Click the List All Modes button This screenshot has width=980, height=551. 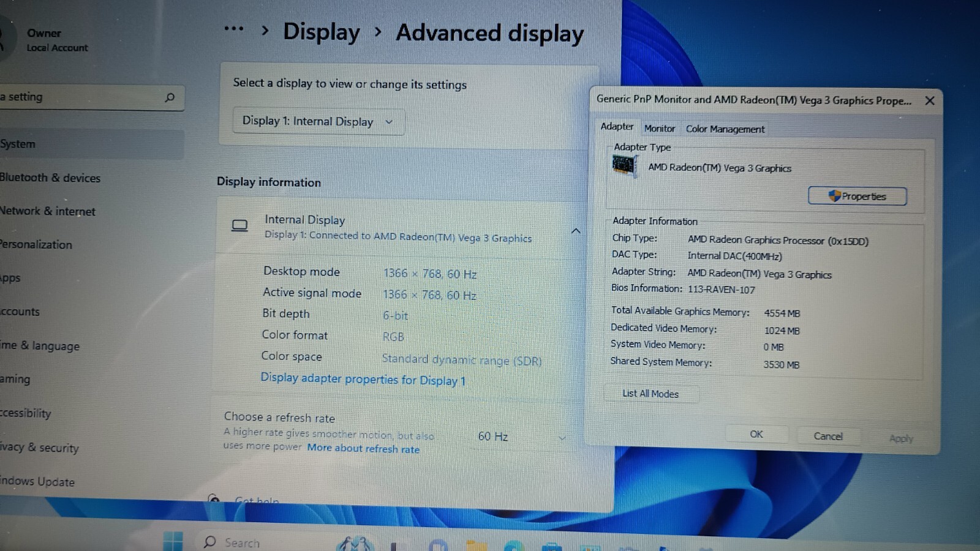(650, 394)
